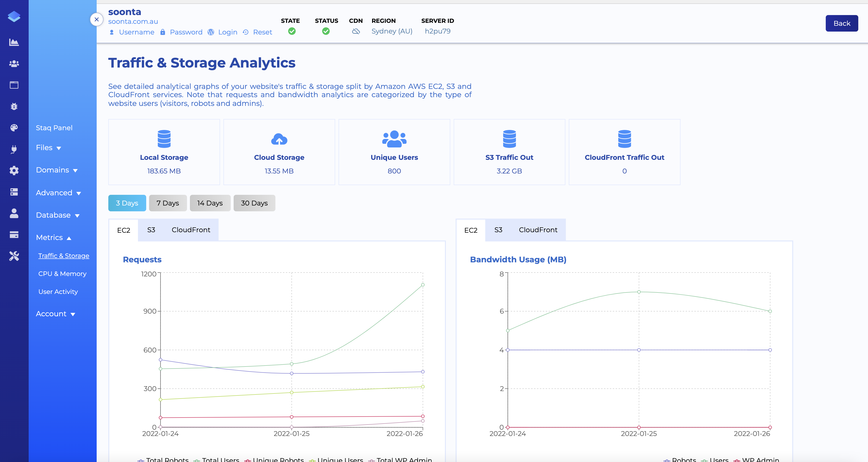Open CPU & Memory metrics page

point(62,274)
